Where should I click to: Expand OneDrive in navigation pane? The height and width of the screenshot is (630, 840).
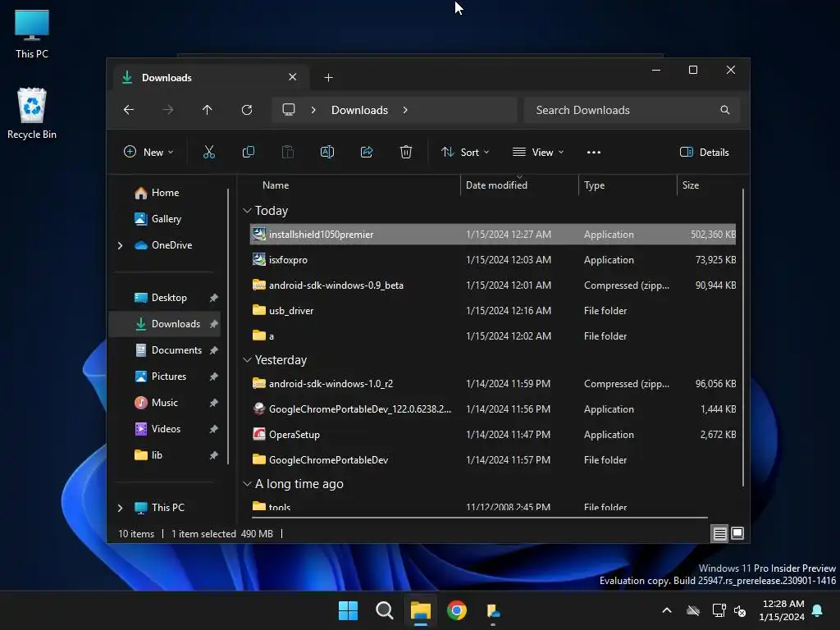120,245
